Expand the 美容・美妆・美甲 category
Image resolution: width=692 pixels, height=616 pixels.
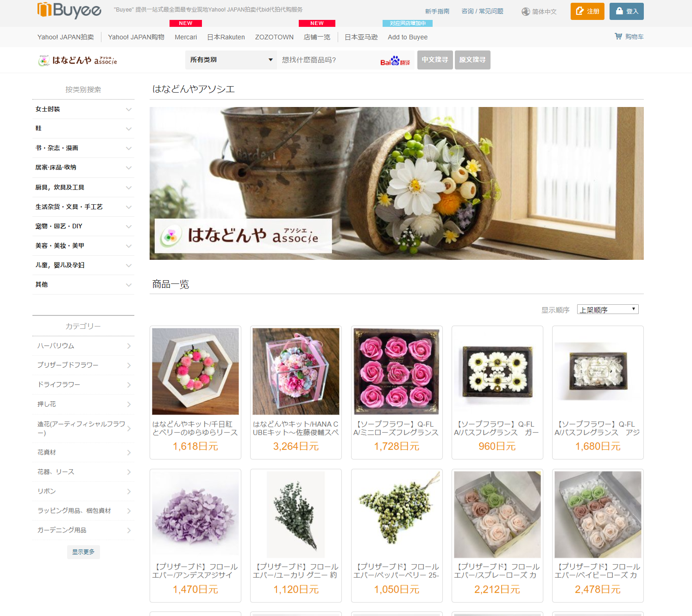(x=83, y=246)
